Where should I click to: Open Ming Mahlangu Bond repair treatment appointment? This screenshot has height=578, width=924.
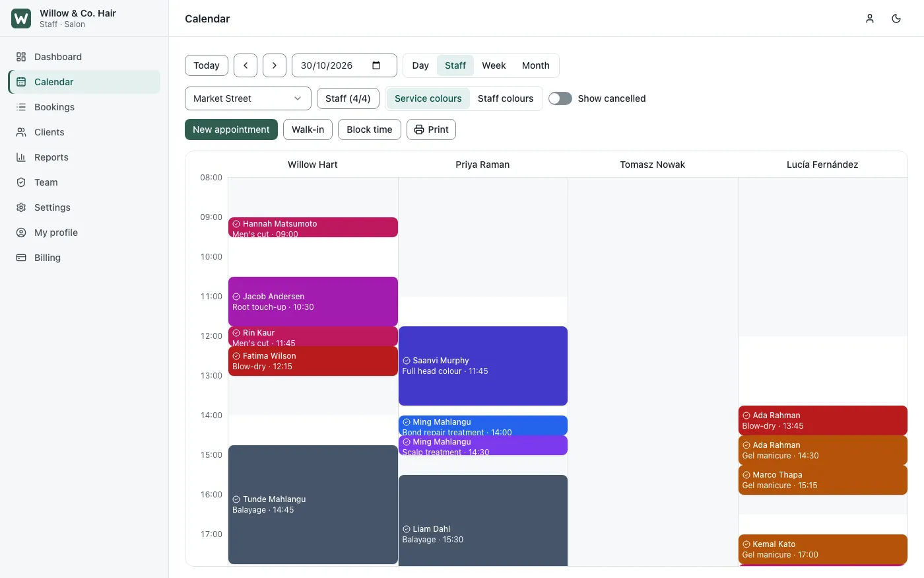pos(483,425)
